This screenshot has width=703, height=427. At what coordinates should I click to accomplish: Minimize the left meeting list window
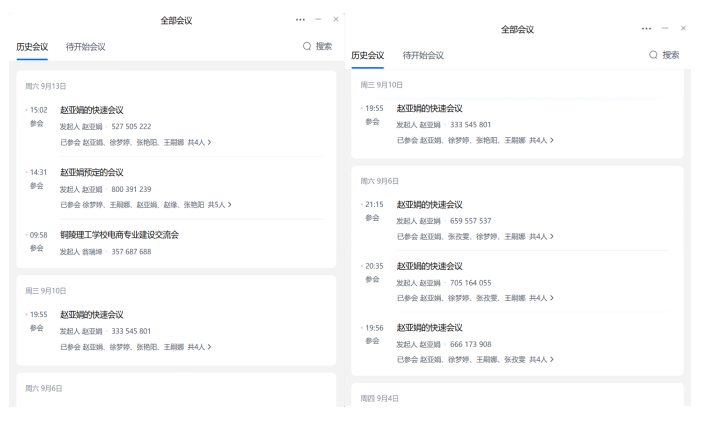point(318,20)
